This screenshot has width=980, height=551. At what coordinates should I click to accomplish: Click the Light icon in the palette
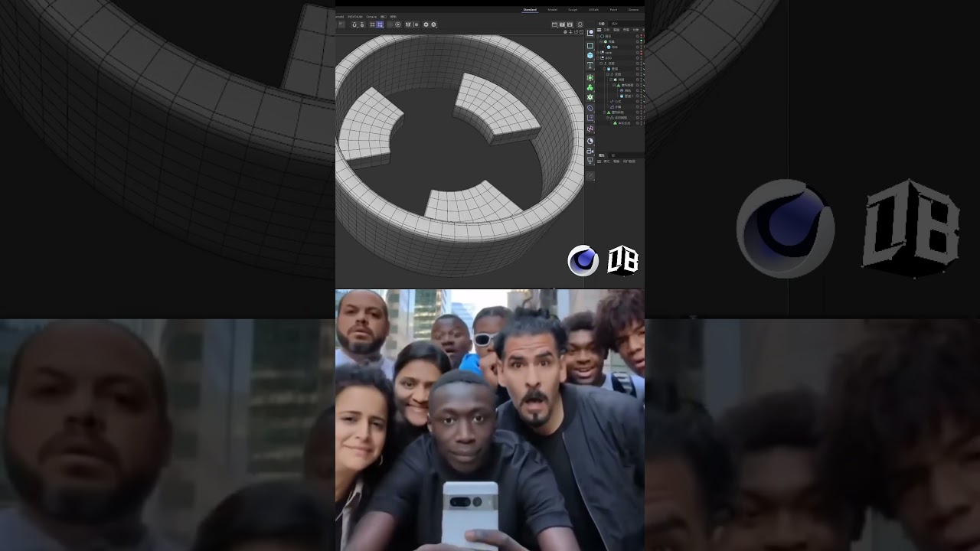pos(590,160)
